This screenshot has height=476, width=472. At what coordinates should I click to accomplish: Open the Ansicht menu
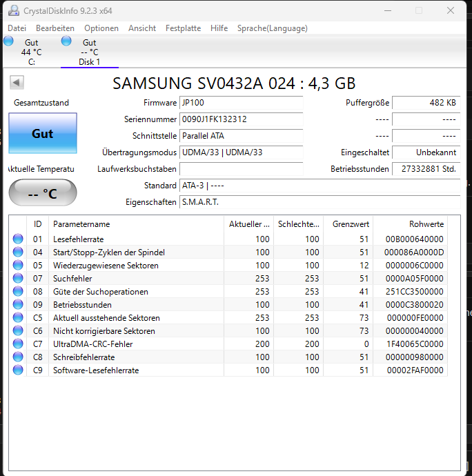click(142, 28)
